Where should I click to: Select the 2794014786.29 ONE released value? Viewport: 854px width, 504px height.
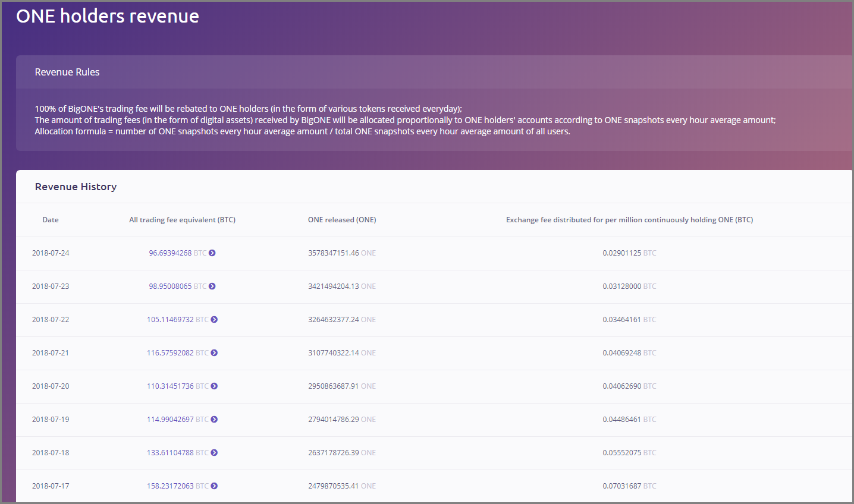coord(342,420)
